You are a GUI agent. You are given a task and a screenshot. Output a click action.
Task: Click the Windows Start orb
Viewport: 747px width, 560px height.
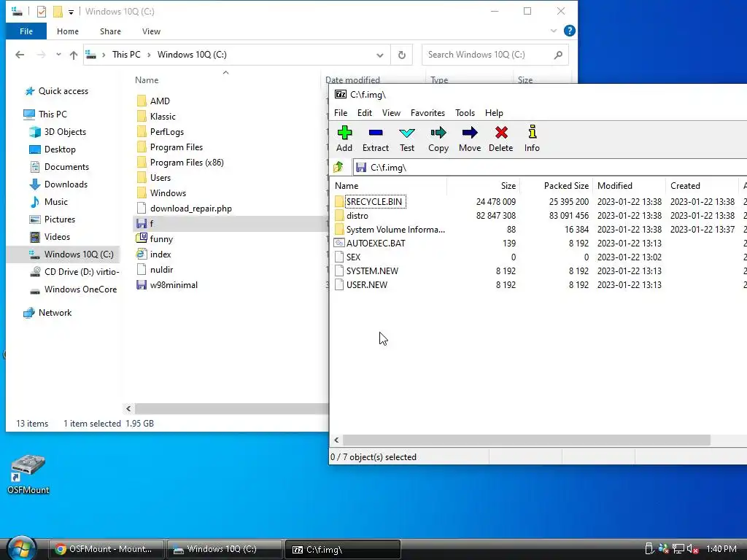pyautogui.click(x=21, y=548)
